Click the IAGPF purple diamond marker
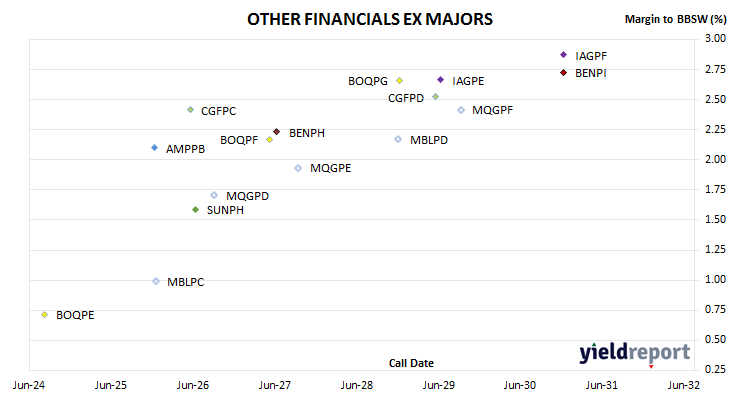 [563, 55]
